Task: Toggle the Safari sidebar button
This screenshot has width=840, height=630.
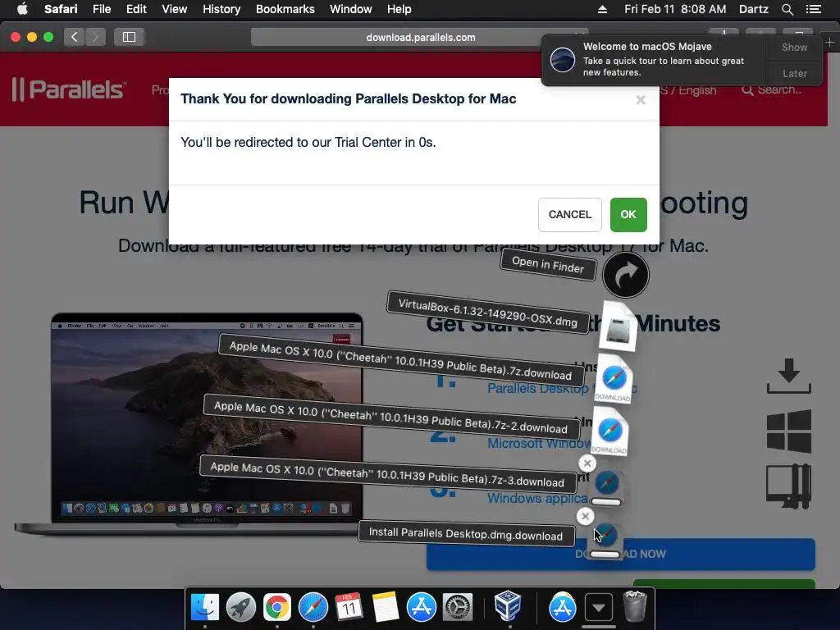Action: (x=129, y=37)
